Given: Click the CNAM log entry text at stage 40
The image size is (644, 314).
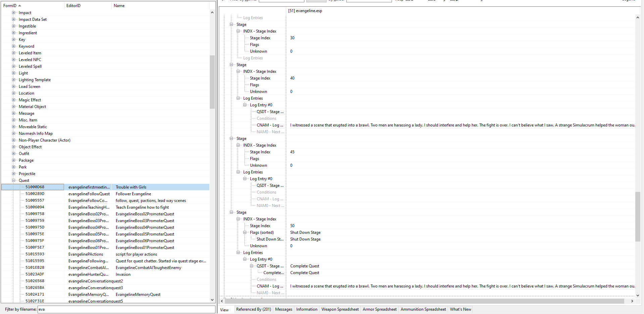Looking at the screenshot, I should 462,125.
